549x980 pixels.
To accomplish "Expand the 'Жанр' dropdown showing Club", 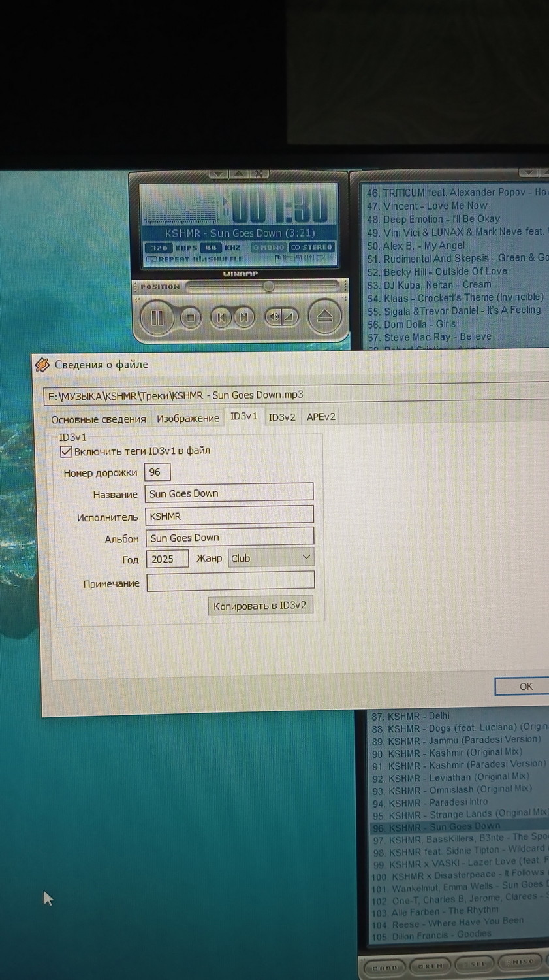I will (x=271, y=558).
